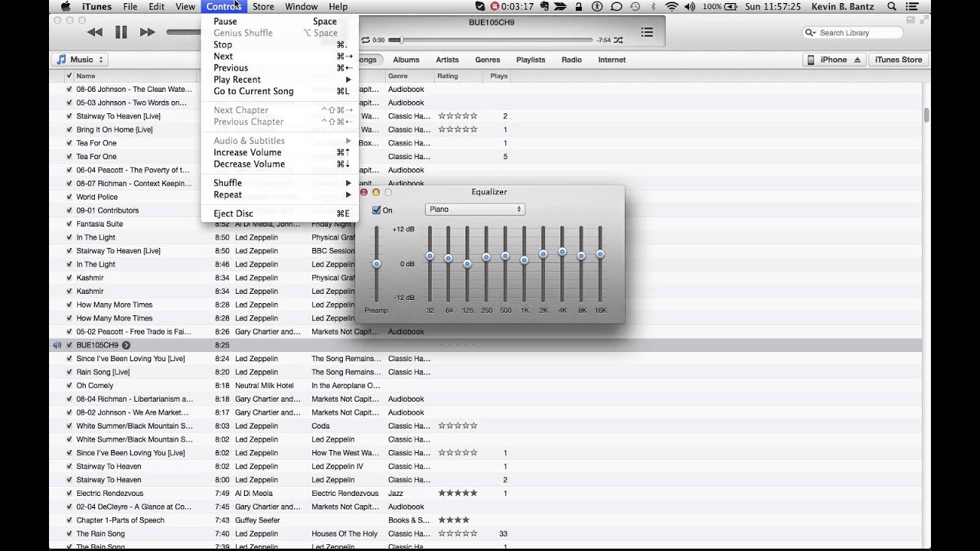
Task: Uncheck the Equalizer On checkbox
Action: [x=376, y=210]
